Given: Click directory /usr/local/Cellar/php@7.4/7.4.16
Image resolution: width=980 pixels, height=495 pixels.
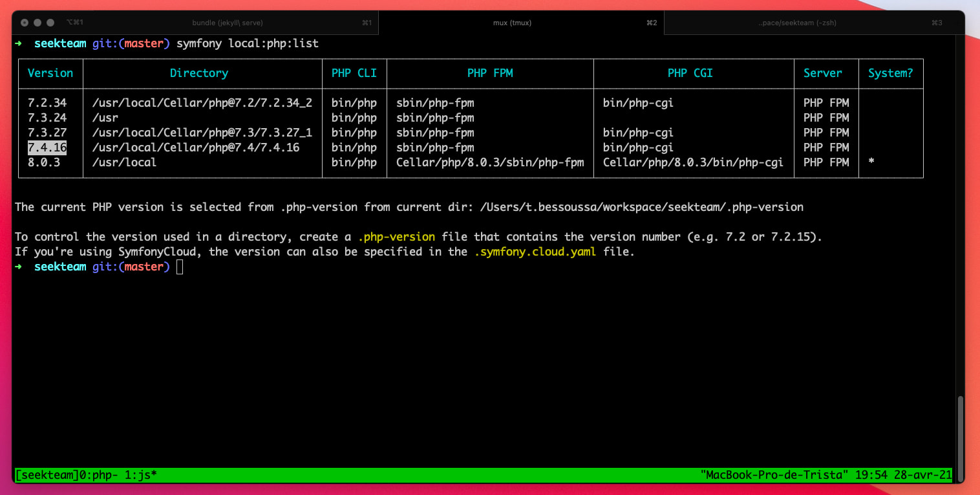Looking at the screenshot, I should pos(196,148).
